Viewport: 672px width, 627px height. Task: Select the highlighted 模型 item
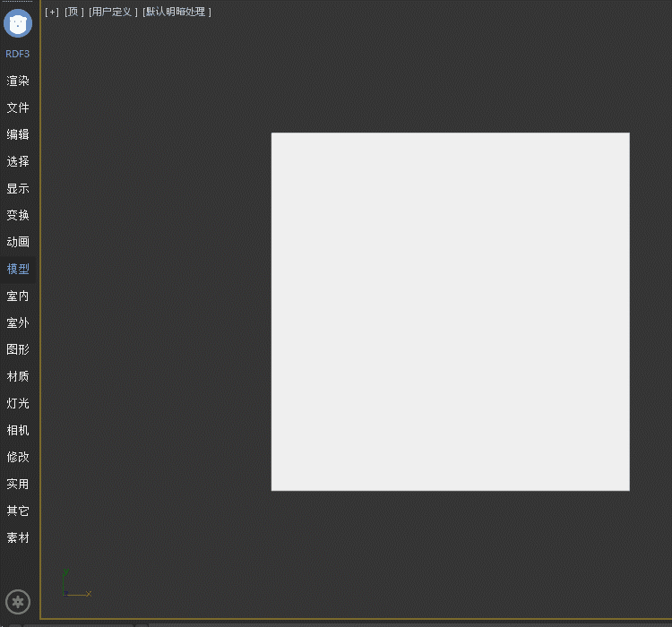(18, 269)
